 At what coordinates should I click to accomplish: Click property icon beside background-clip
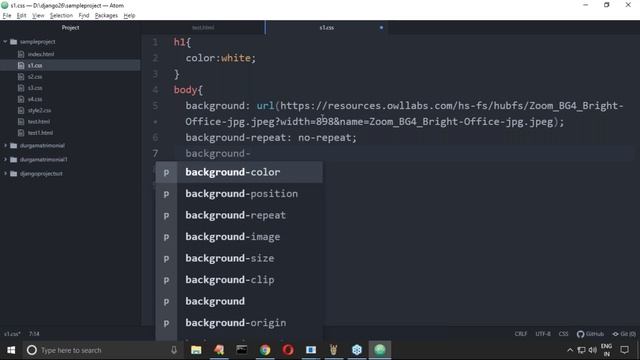coord(166,280)
